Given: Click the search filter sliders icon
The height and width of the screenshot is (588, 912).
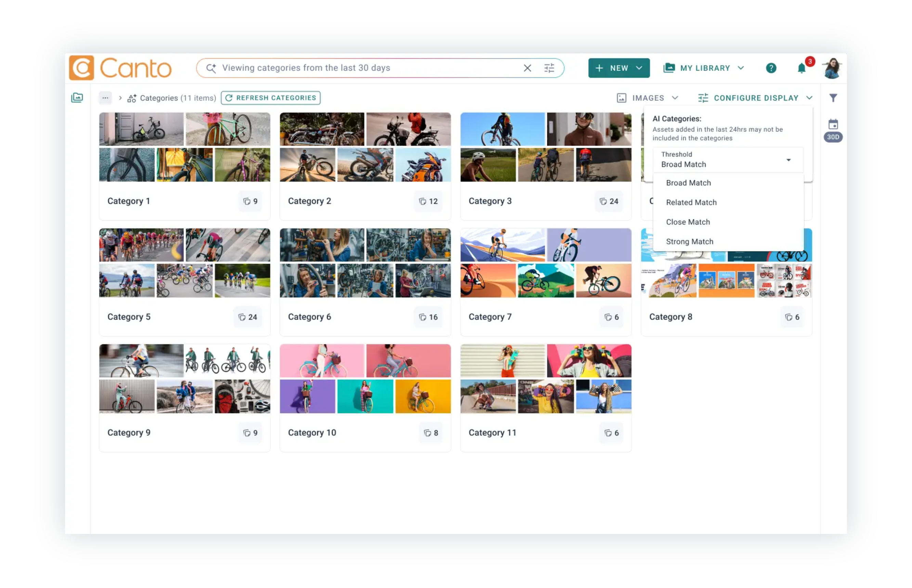Looking at the screenshot, I should [x=549, y=68].
